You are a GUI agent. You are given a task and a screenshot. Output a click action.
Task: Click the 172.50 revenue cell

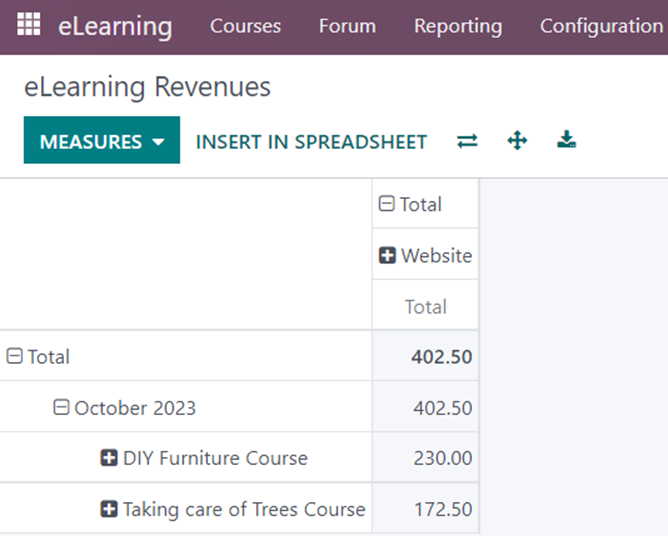(x=442, y=509)
